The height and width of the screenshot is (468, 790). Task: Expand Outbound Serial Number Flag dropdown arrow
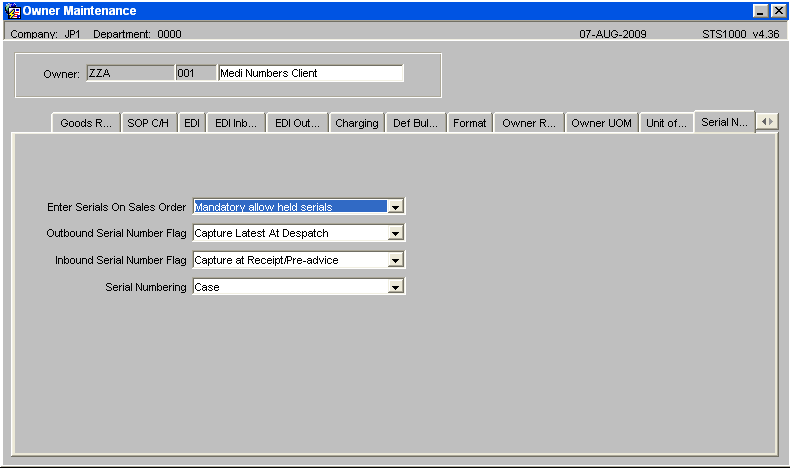396,233
